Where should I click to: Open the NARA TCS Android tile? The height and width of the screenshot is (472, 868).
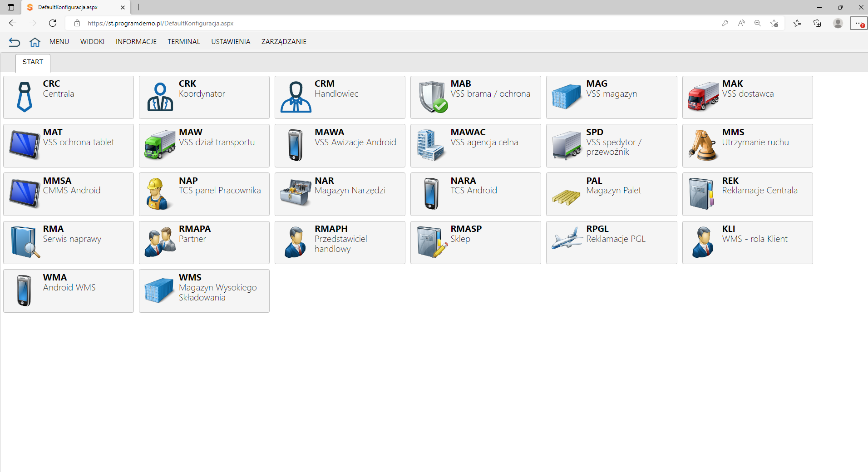476,194
